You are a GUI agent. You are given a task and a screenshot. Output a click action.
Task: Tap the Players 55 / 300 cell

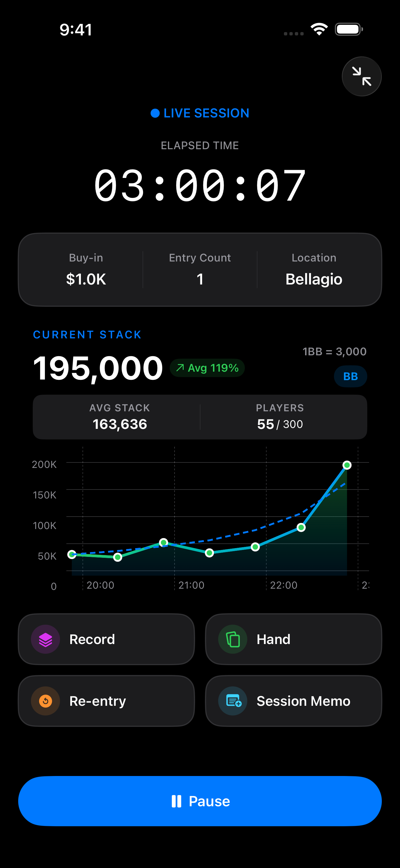click(280, 417)
